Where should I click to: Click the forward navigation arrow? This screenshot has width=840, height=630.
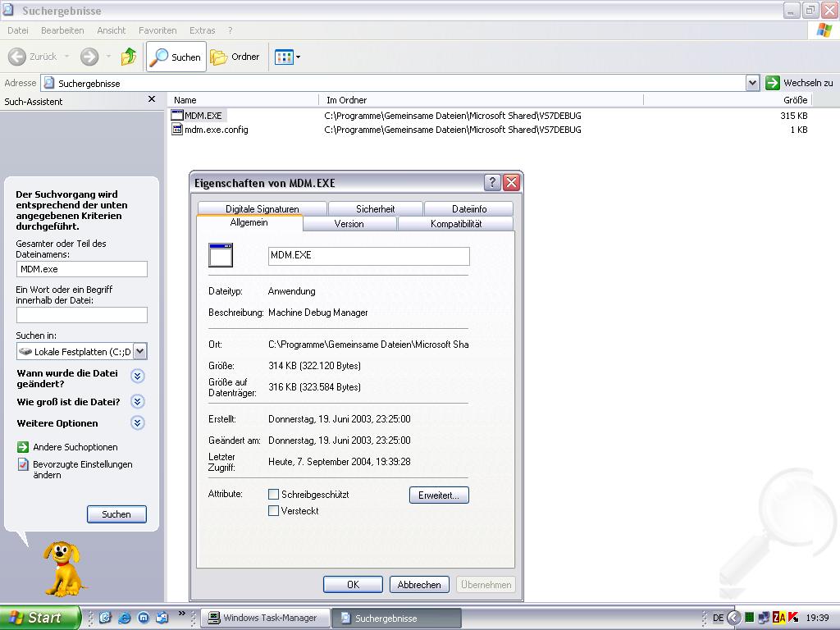pyautogui.click(x=89, y=57)
